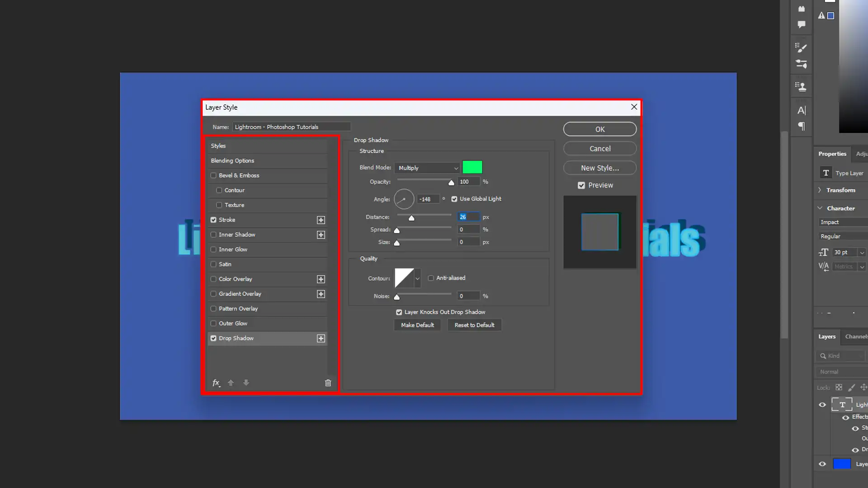Enable the Contour checkbox under Bevel
This screenshot has height=488, width=868.
tap(219, 190)
